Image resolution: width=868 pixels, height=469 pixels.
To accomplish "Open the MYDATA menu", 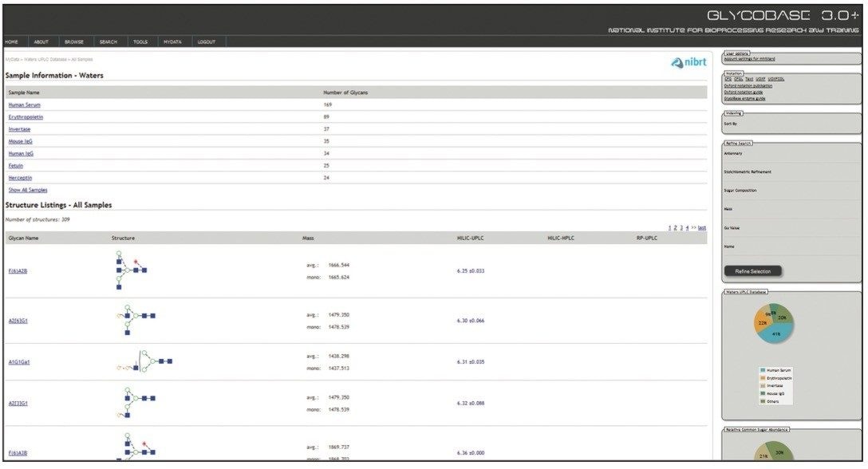I will tap(172, 42).
